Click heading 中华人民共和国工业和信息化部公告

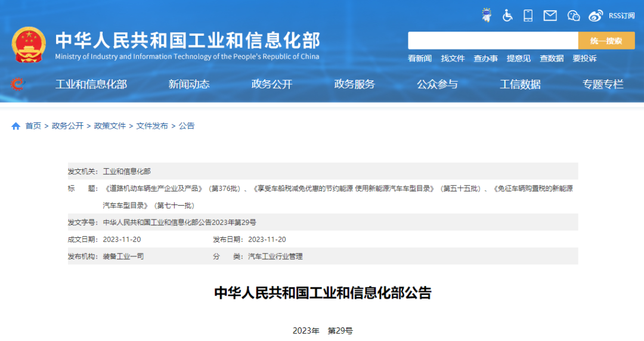point(323,293)
